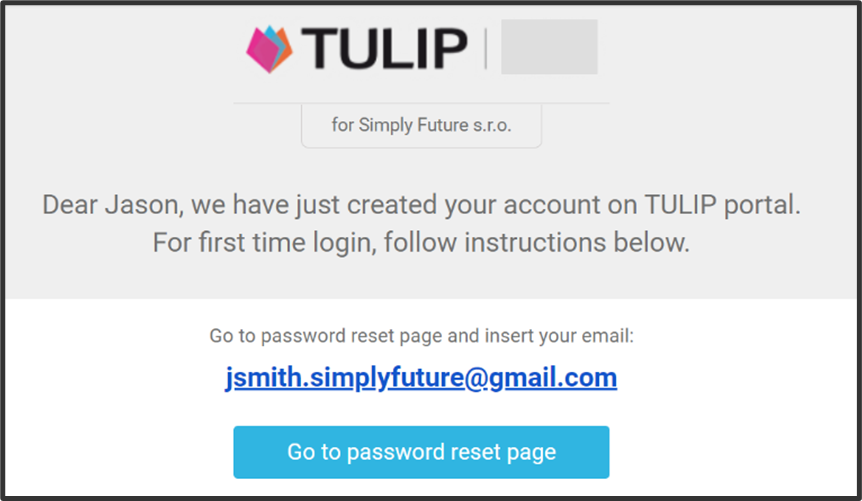Click the word "Go" starting the gray instruction line
This screenshot has height=501, width=862.
[220, 336]
